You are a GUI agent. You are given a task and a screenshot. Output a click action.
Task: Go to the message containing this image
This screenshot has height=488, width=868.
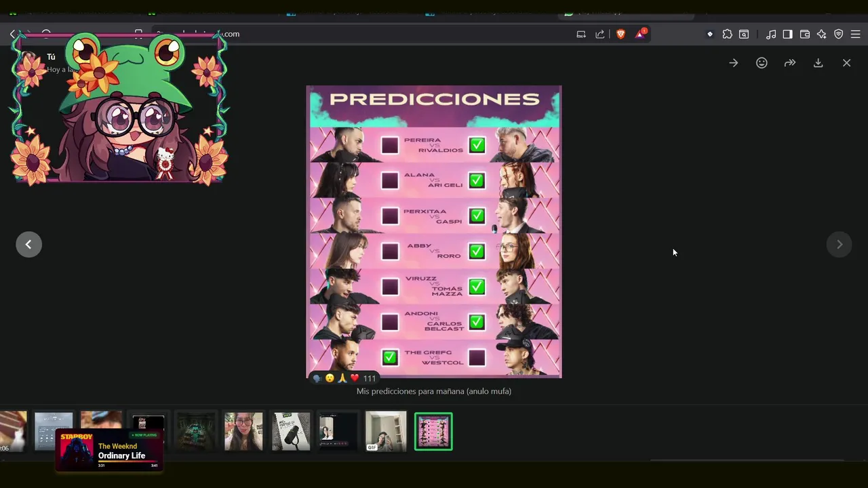coord(733,63)
